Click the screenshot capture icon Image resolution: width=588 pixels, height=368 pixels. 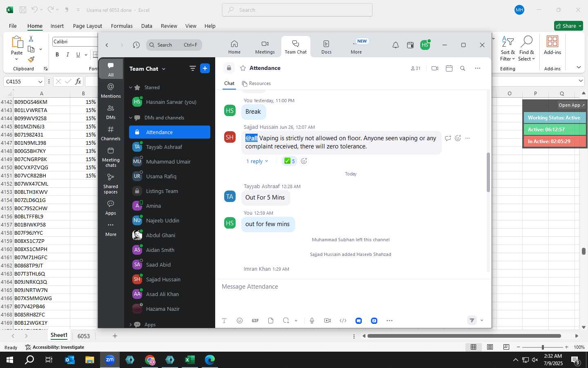click(x=286, y=321)
